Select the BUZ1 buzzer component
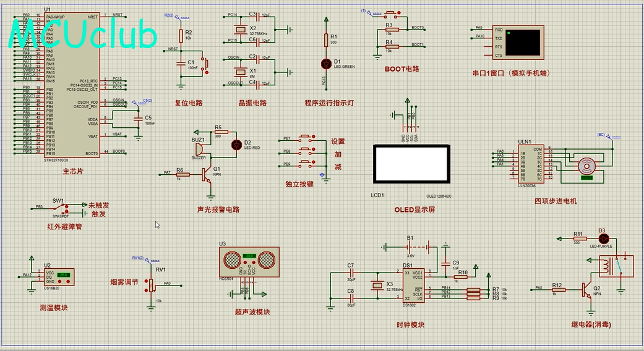644x351 pixels. tap(199, 148)
